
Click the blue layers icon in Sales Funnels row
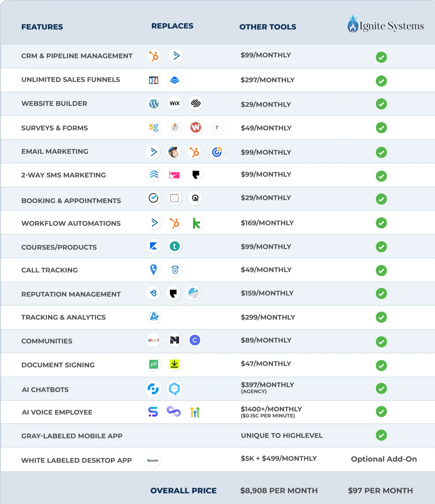click(175, 80)
